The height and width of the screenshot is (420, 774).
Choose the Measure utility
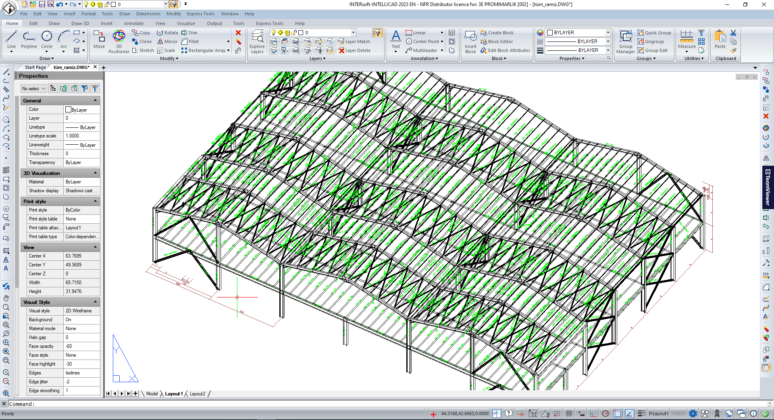click(687, 38)
